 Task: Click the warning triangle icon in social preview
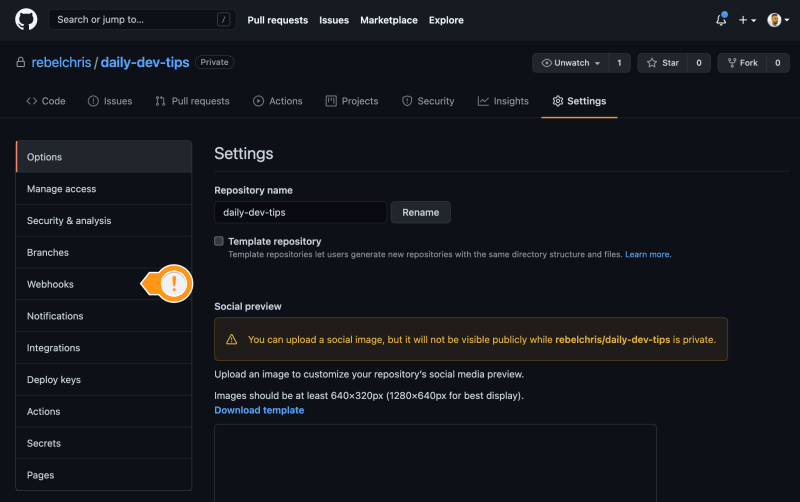[x=232, y=339]
